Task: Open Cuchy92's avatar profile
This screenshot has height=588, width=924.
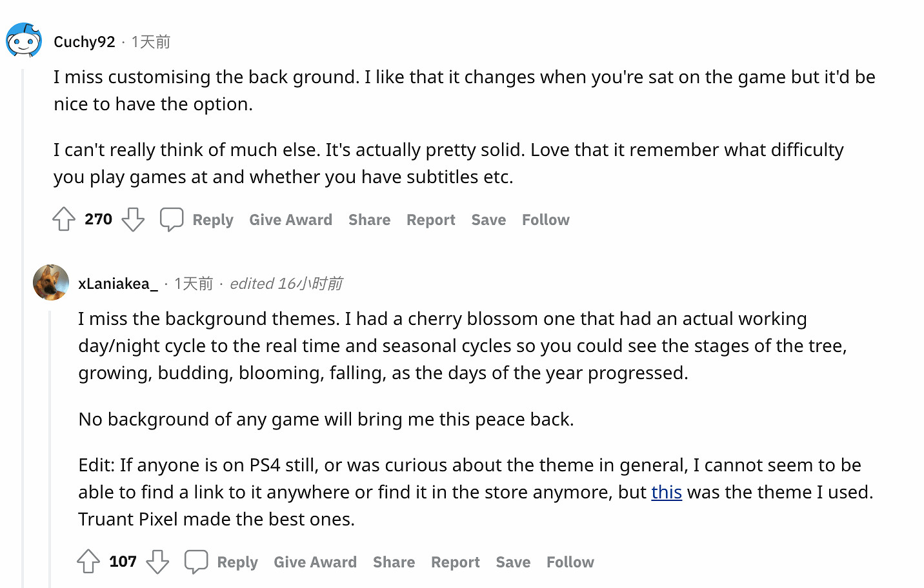Action: (24, 41)
